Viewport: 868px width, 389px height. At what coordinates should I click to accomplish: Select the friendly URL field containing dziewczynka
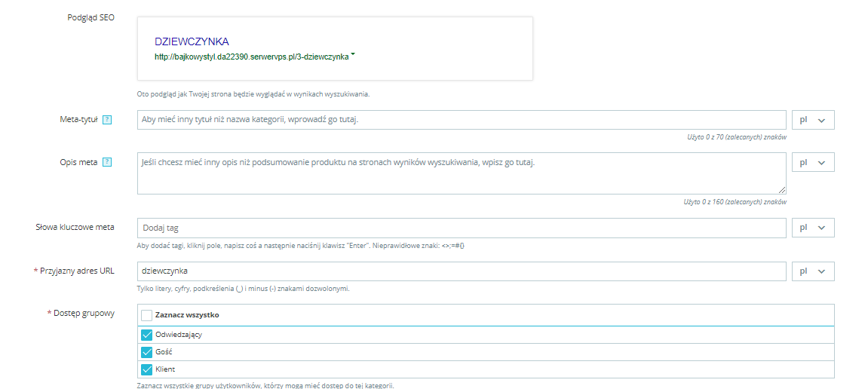[x=462, y=271]
